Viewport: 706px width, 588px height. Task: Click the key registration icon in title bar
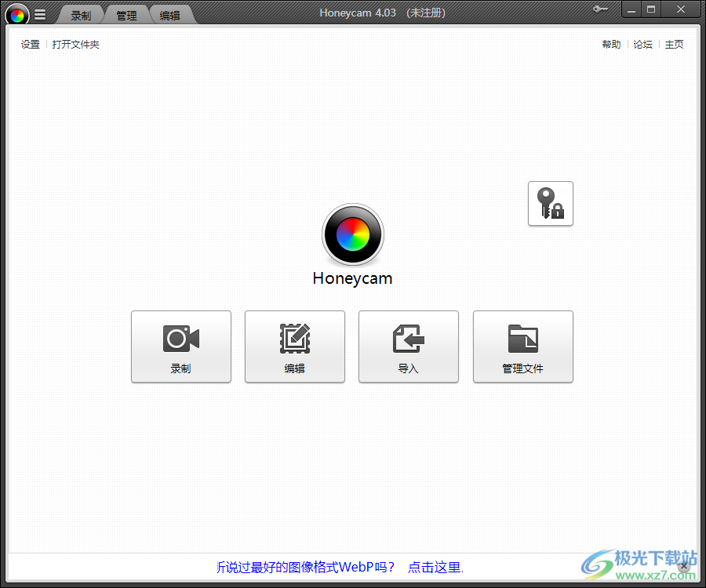point(601,9)
